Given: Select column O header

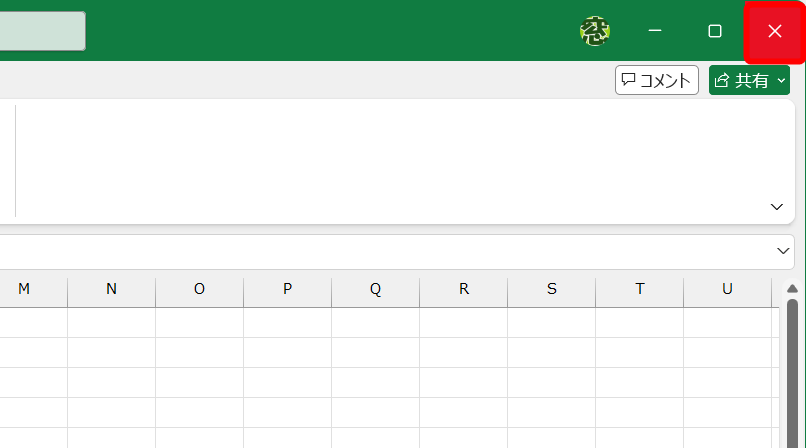Looking at the screenshot, I should click(x=199, y=289).
